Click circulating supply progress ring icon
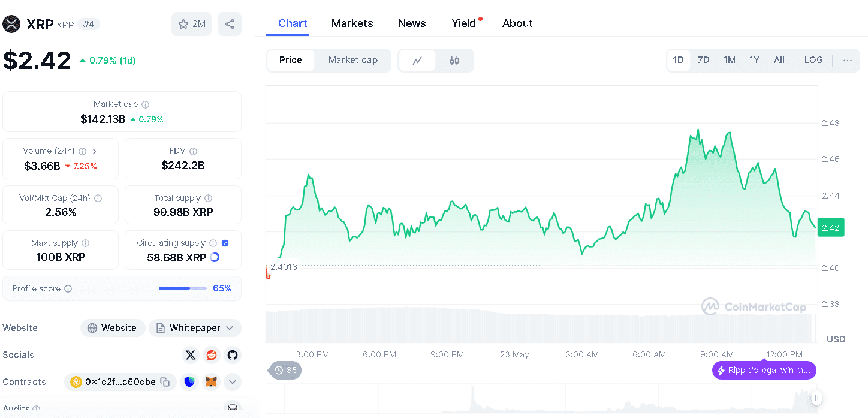This screenshot has width=868, height=418. point(215,257)
